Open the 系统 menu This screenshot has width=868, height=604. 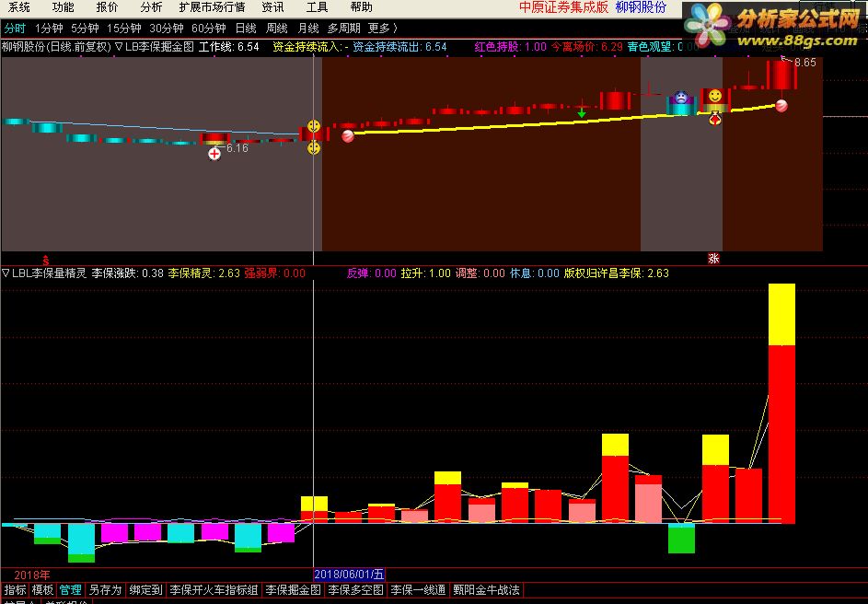[x=18, y=7]
